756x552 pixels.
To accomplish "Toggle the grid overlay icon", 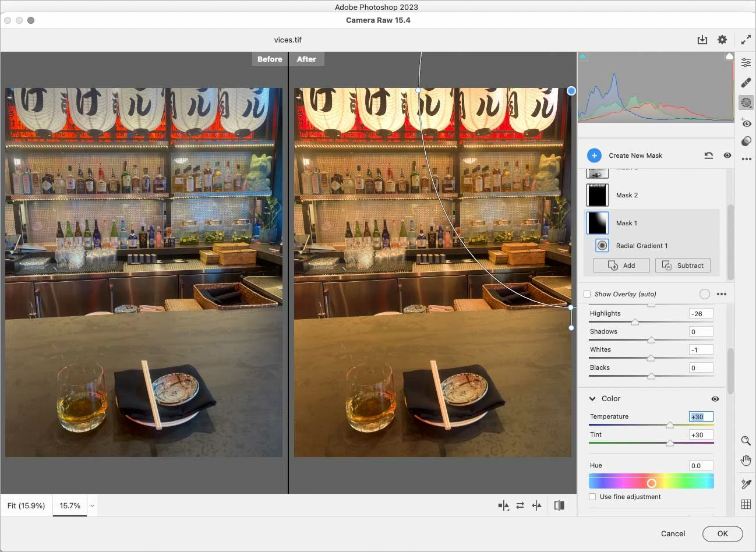I will tap(746, 504).
